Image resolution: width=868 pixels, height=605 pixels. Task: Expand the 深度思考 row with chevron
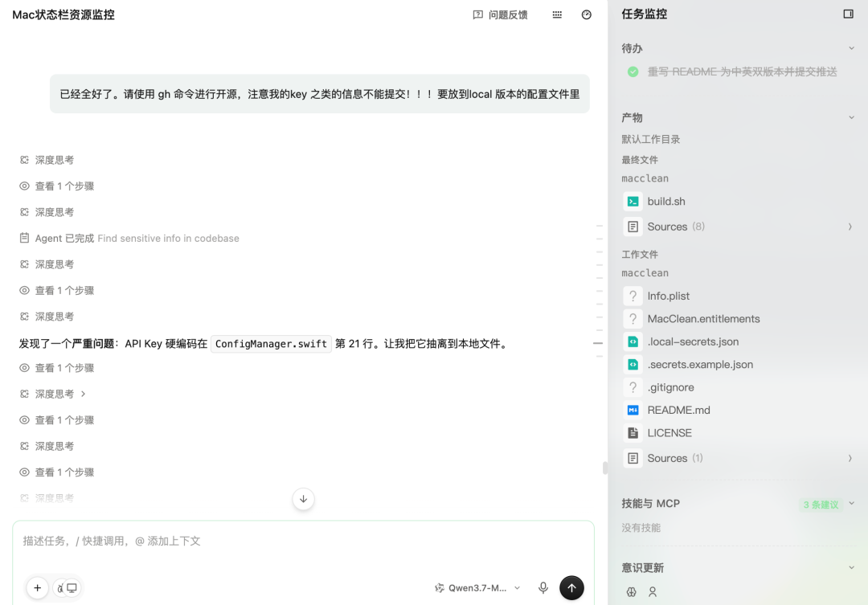click(x=53, y=394)
